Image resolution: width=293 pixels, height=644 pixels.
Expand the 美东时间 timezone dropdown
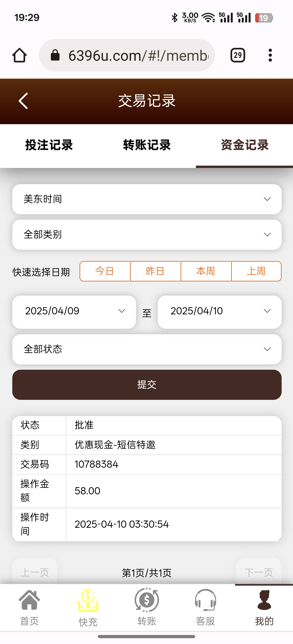(147, 199)
